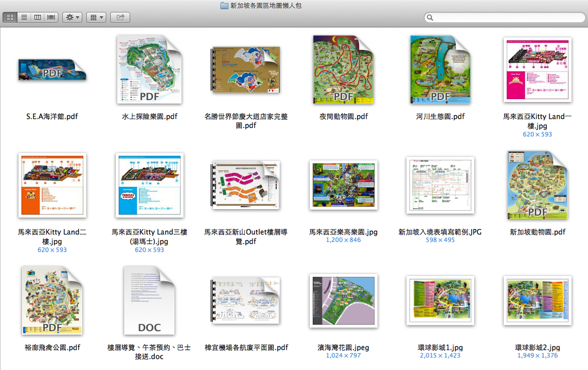This screenshot has width=588, height=370.
Task: Switch to list view mode
Action: click(24, 17)
